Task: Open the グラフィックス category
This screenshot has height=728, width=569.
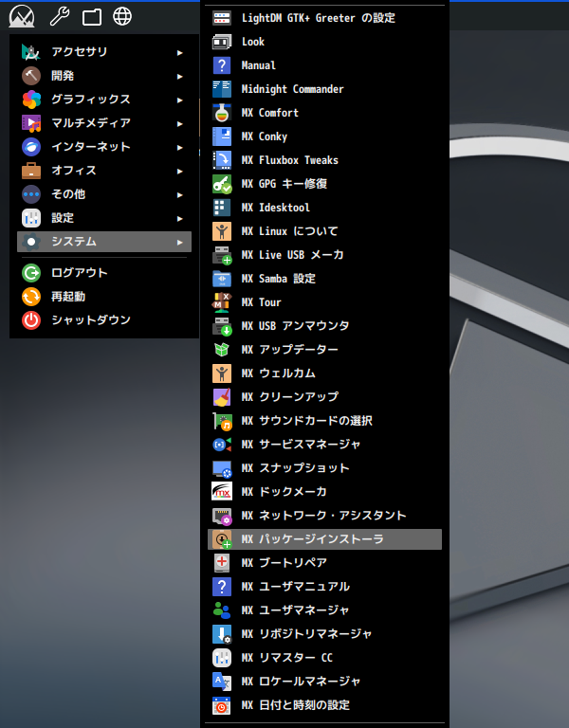Action: click(104, 100)
